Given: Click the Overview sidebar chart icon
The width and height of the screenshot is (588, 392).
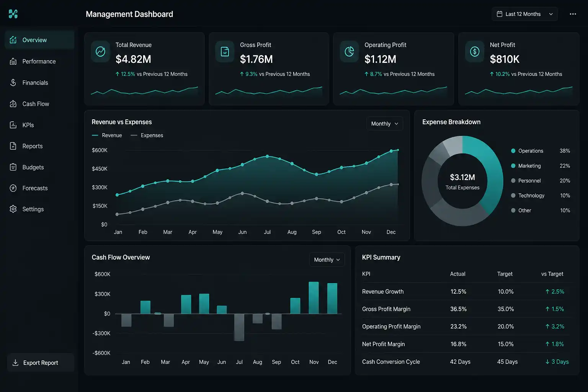Looking at the screenshot, I should pyautogui.click(x=13, y=40).
